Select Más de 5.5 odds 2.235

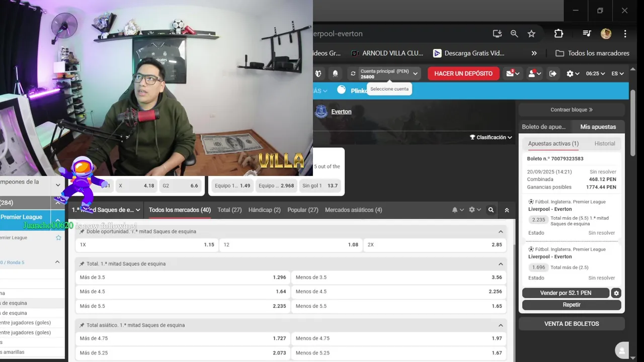(183, 306)
